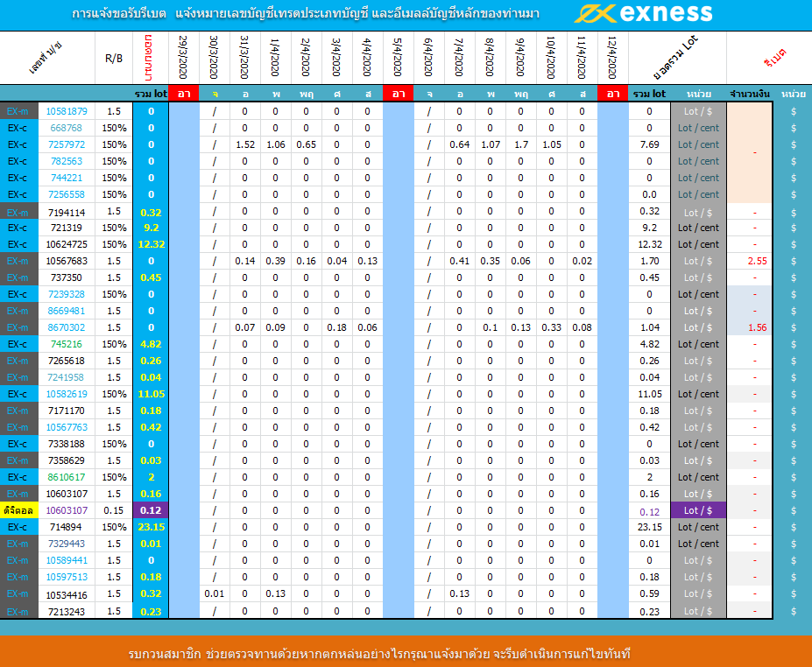Select account number 7265618
812x667 pixels.
coord(67,361)
